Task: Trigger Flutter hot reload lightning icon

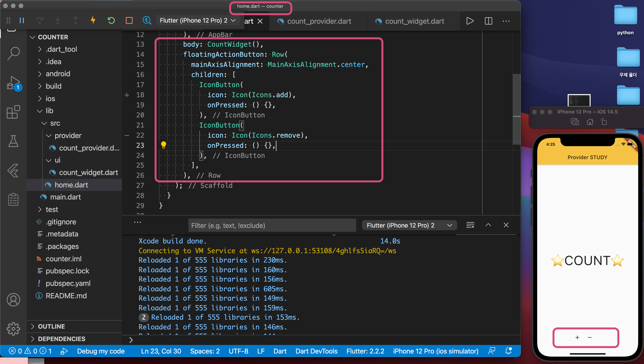Action: pos(93,20)
